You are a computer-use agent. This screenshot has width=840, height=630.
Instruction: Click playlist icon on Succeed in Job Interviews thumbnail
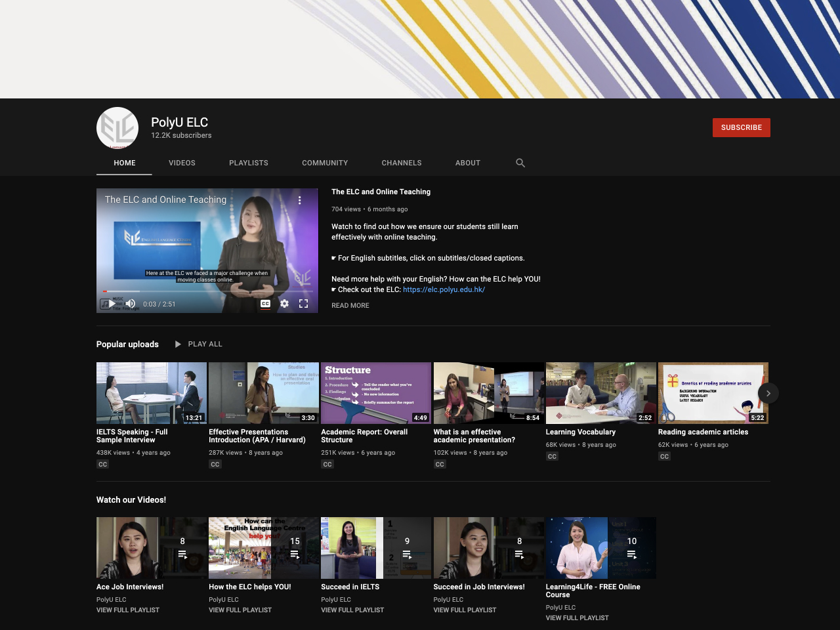[519, 555]
